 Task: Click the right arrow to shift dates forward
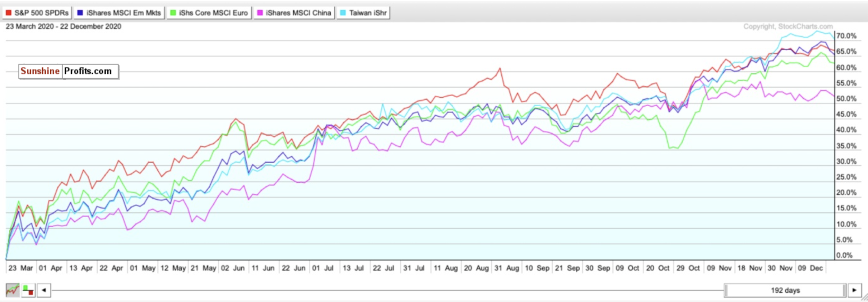(x=854, y=290)
